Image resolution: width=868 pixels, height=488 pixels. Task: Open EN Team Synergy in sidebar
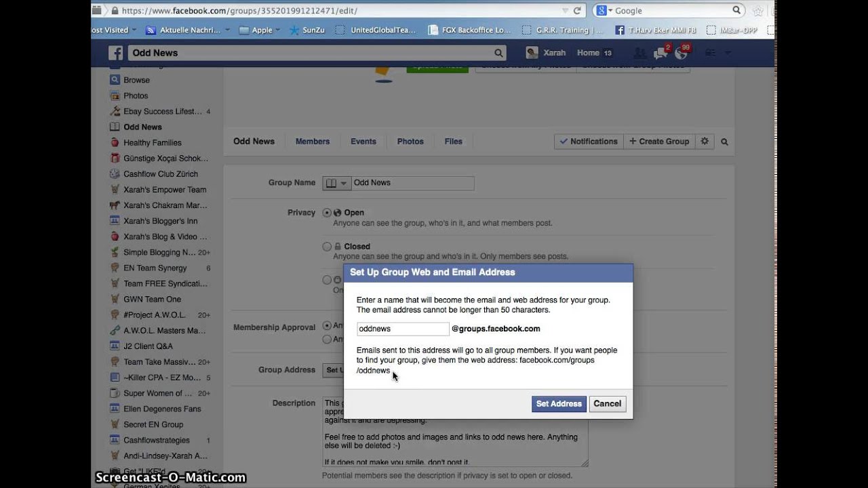pos(155,268)
